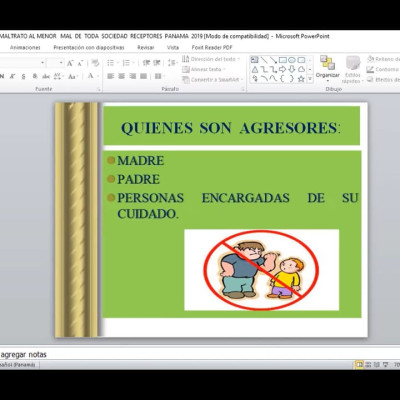Click Alinear texto button
Image resolution: width=400 pixels, height=400 pixels.
click(x=204, y=69)
